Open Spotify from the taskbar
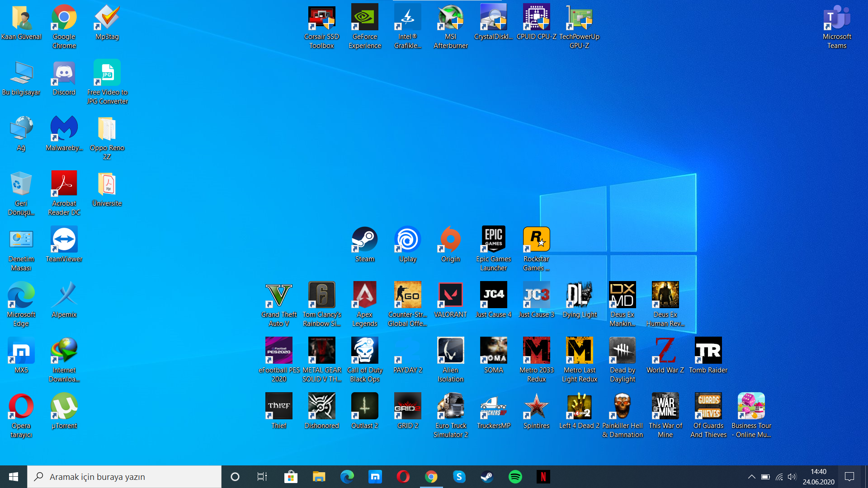 (x=515, y=477)
